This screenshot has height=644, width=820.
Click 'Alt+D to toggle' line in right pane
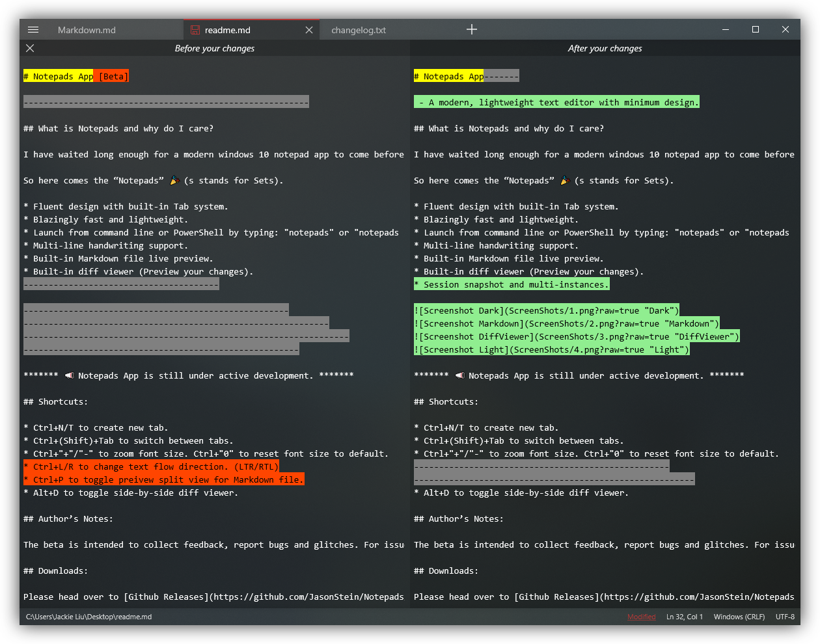[521, 492]
